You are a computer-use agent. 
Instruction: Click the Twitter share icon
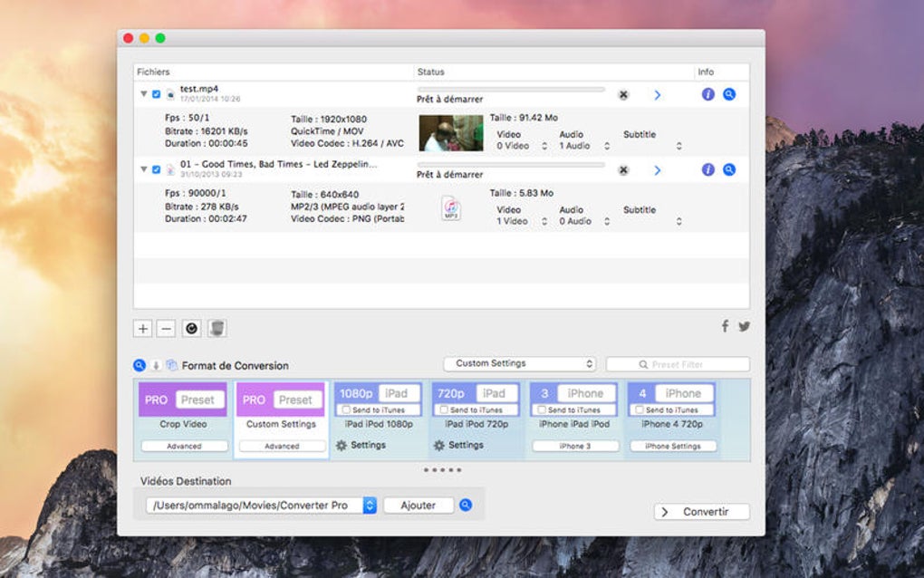[x=744, y=326]
